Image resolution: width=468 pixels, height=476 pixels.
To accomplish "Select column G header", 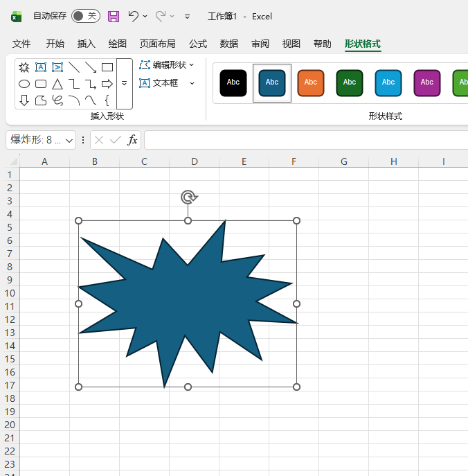I will (x=343, y=161).
